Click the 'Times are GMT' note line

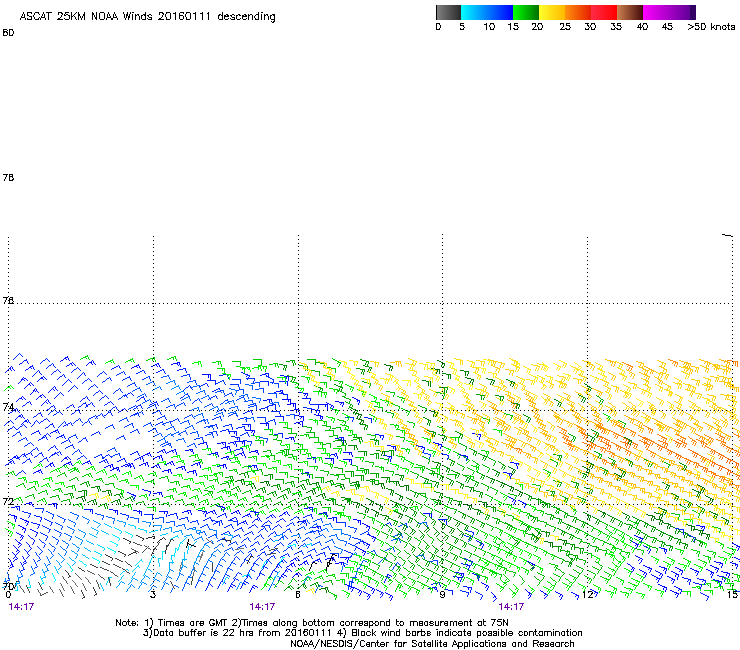312,623
